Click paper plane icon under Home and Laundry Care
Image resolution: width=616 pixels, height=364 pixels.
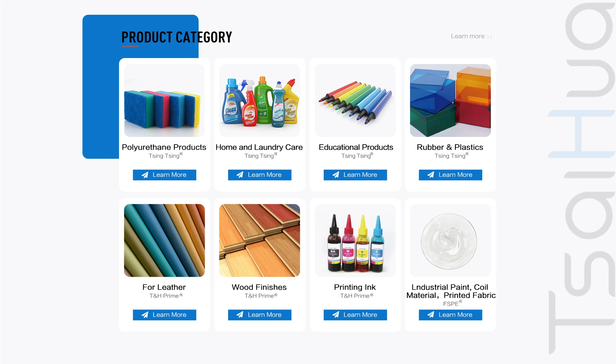click(240, 175)
